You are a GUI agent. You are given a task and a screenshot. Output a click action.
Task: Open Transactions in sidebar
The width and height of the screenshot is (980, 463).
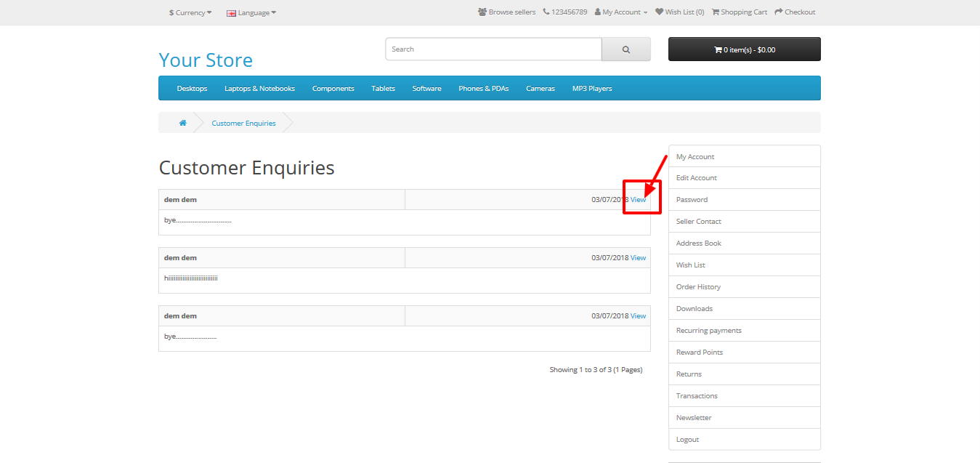pos(745,396)
